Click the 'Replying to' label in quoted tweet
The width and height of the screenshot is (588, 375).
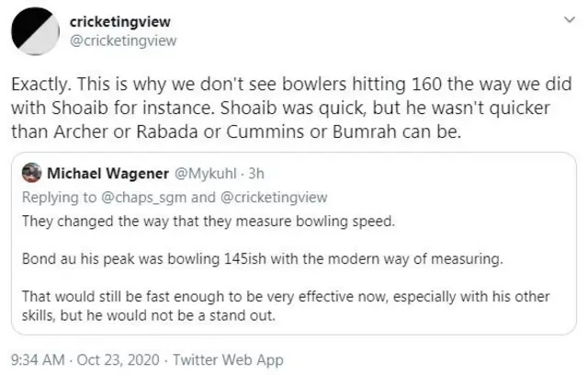55,195
